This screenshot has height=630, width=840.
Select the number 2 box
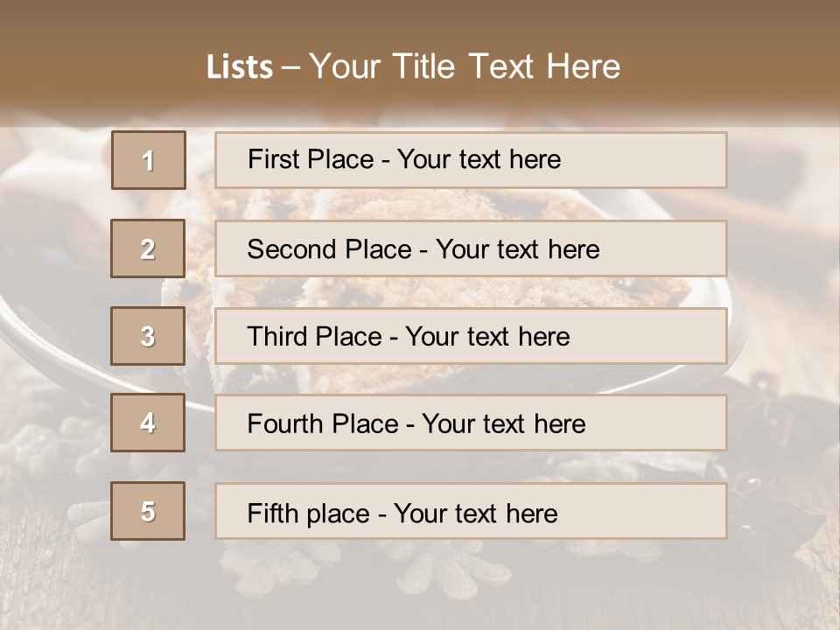[148, 248]
